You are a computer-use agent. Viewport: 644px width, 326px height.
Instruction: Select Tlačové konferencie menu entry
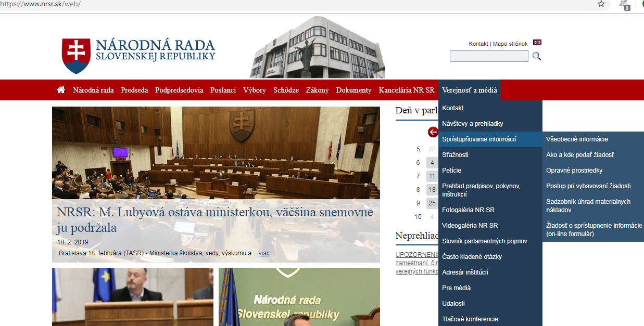point(490,319)
